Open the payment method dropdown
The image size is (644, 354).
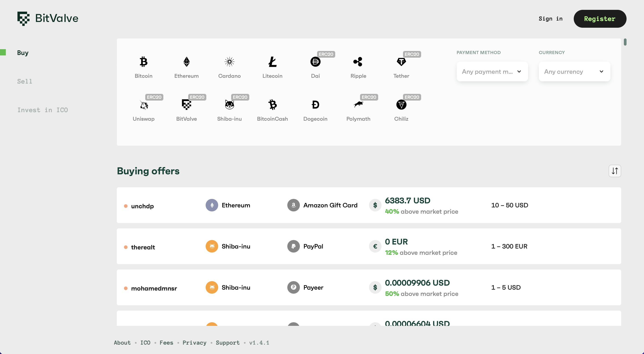tap(492, 71)
